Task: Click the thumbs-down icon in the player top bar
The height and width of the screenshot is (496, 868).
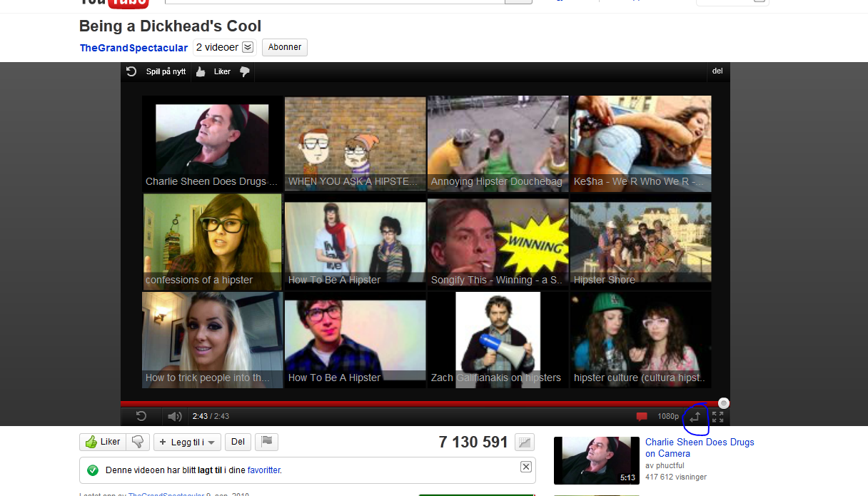Action: tap(244, 71)
